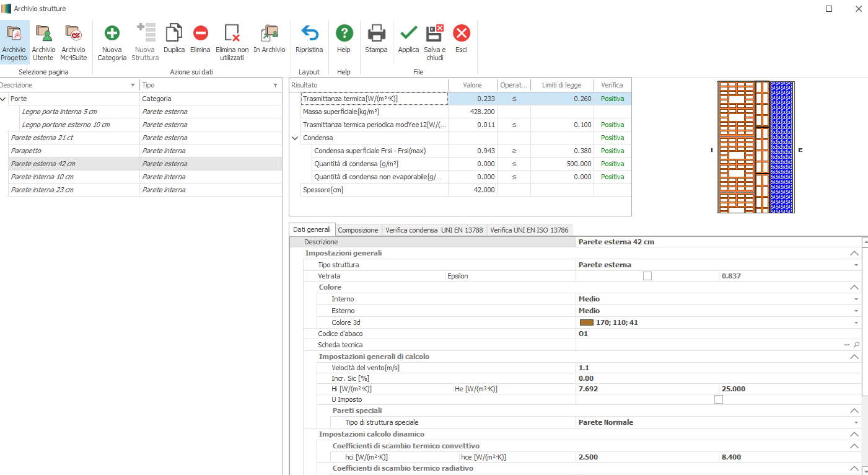Click the Elimina red minus icon

pos(200,34)
